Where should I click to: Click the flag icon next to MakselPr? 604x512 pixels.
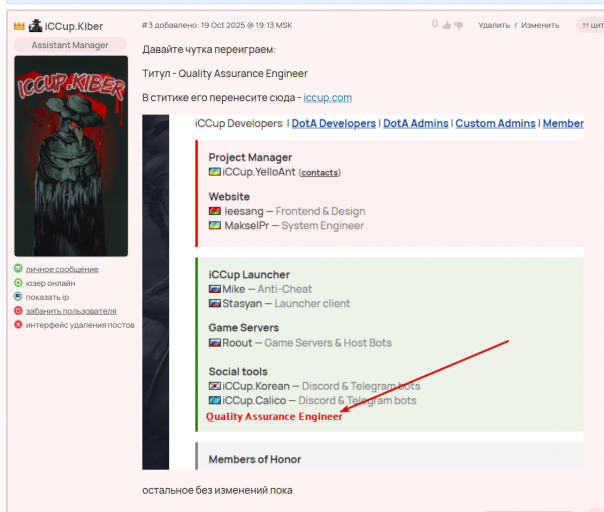pos(215,225)
